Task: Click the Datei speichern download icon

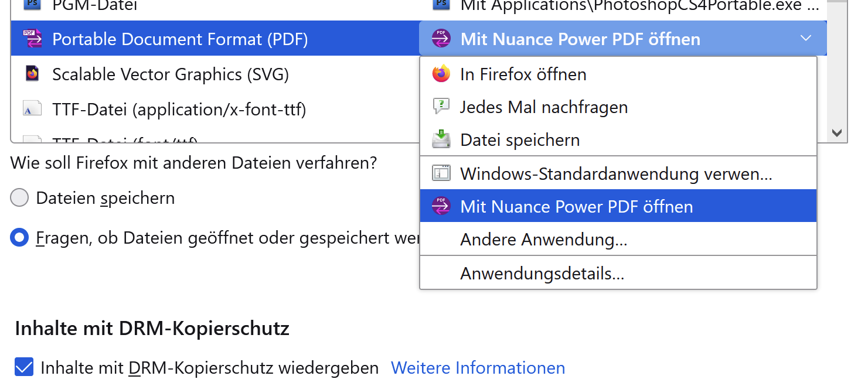Action: [441, 139]
